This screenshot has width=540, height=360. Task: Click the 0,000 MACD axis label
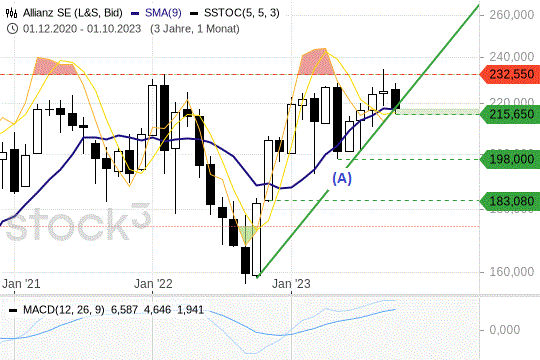(x=505, y=330)
